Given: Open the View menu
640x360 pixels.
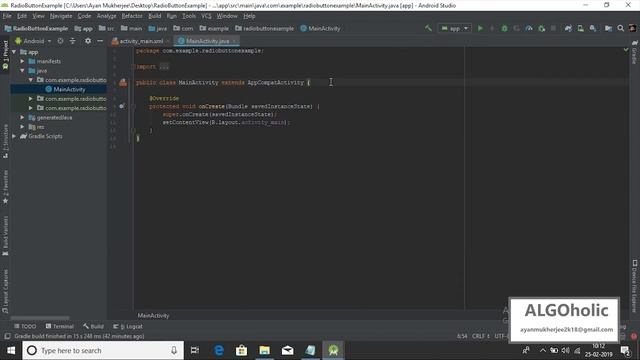Looking at the screenshot, I should [x=38, y=16].
